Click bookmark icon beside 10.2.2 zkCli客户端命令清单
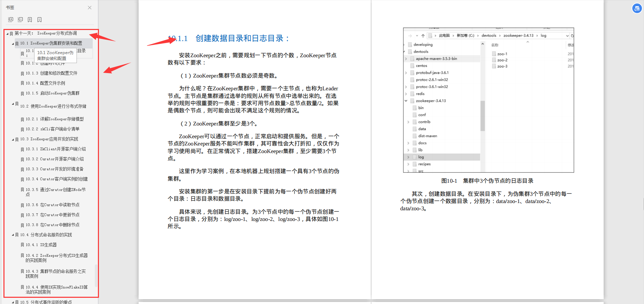 tap(22, 129)
